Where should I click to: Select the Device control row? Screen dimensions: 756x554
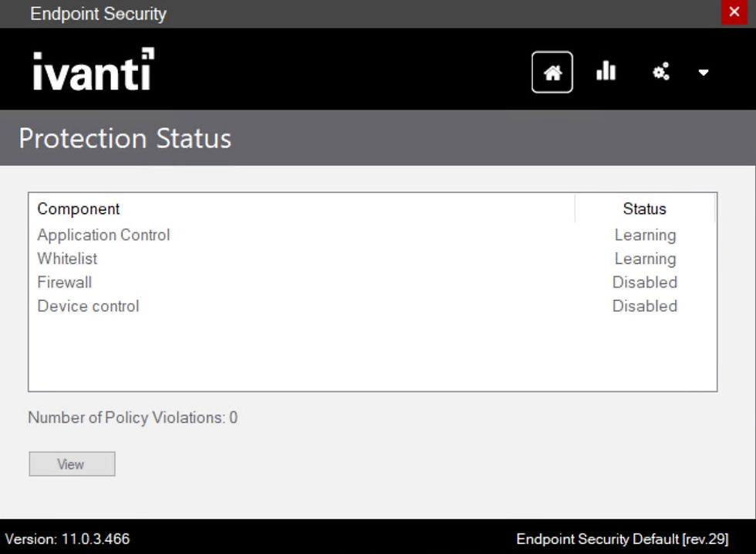(x=372, y=306)
